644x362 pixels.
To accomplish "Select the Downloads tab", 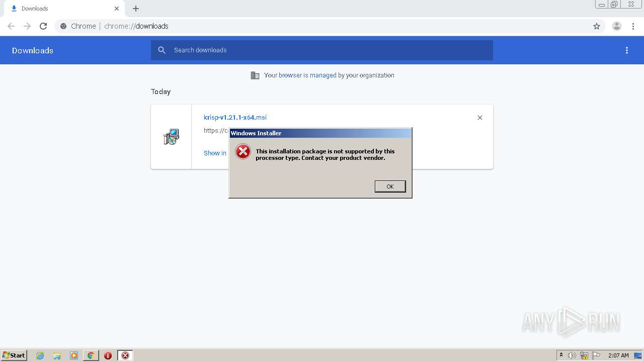I will pyautogui.click(x=64, y=9).
